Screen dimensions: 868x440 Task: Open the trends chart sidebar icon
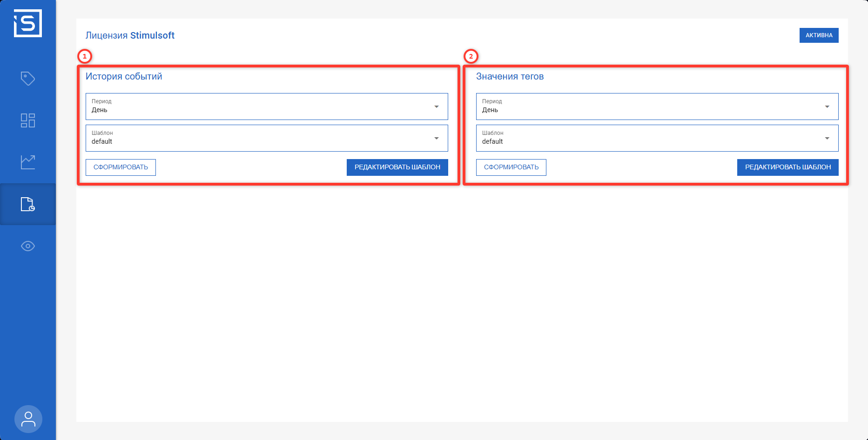point(28,162)
